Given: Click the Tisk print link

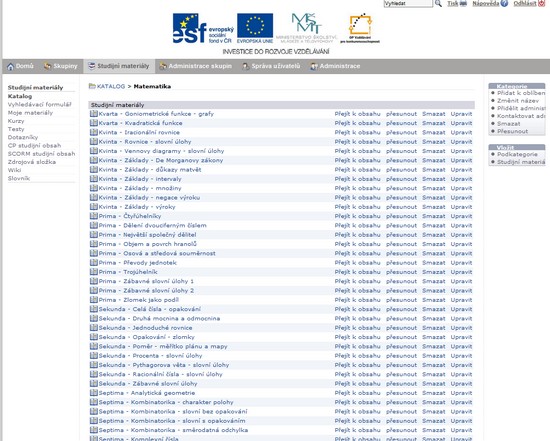Looking at the screenshot, I should tap(452, 4).
